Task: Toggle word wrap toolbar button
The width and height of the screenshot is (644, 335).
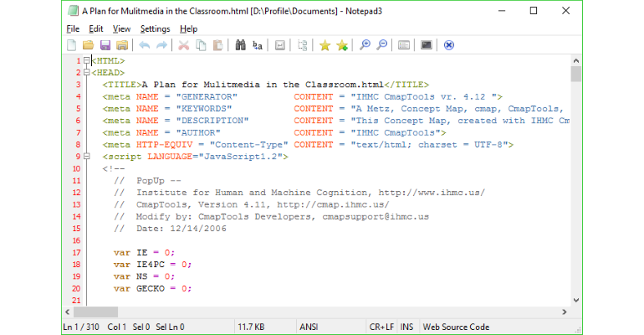Action: pos(280,45)
